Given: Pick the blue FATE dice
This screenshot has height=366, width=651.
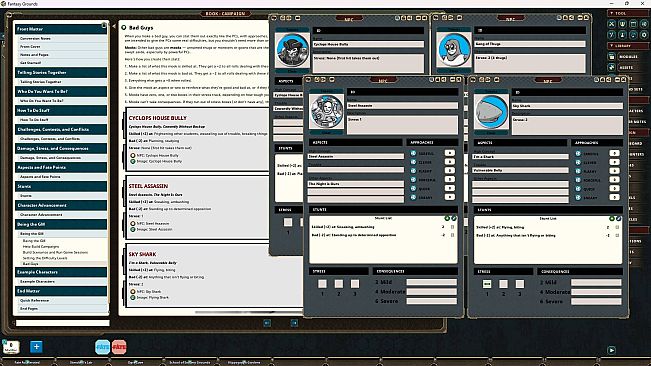Looking at the screenshot, I should tap(102, 346).
